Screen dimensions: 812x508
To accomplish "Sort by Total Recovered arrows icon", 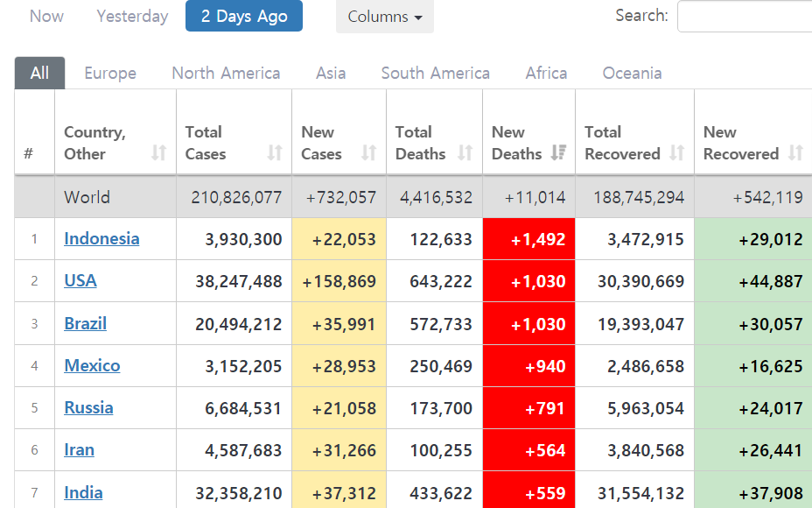I will tap(677, 153).
